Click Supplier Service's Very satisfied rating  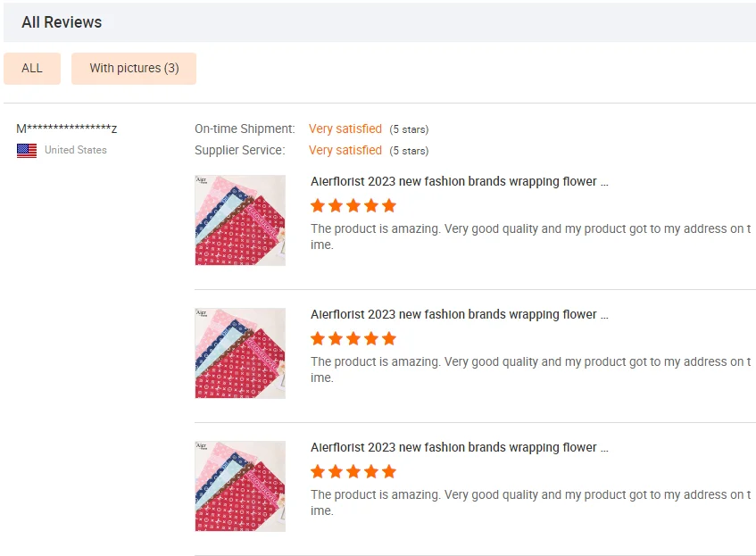coord(345,151)
